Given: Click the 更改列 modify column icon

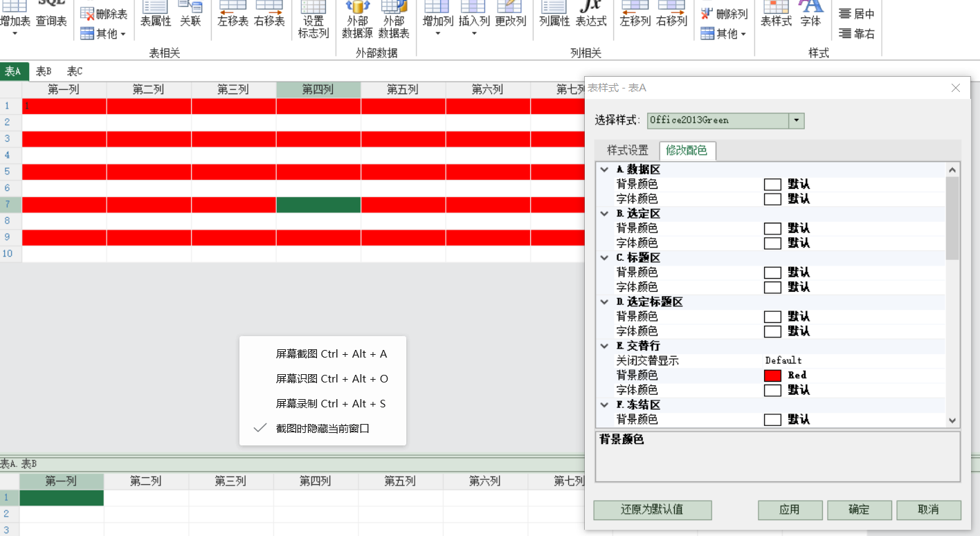Looking at the screenshot, I should tap(510, 14).
